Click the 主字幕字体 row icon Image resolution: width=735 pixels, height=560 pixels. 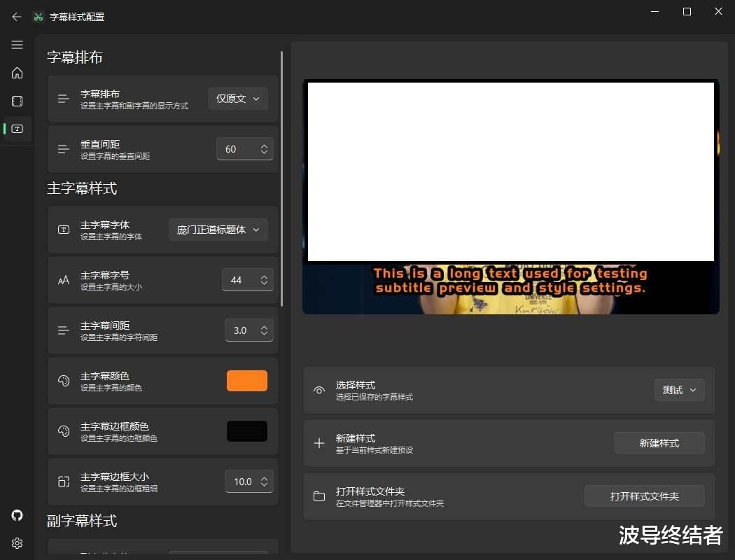(x=63, y=230)
